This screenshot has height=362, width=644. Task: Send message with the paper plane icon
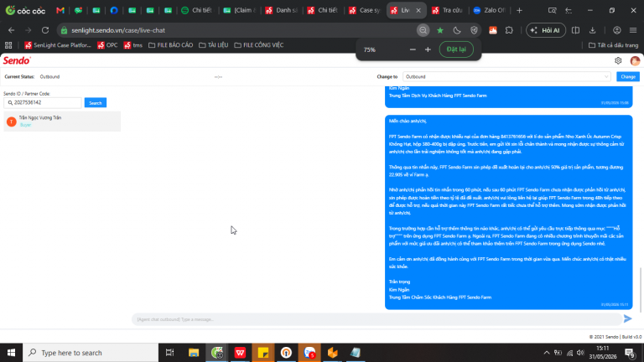pyautogui.click(x=627, y=319)
